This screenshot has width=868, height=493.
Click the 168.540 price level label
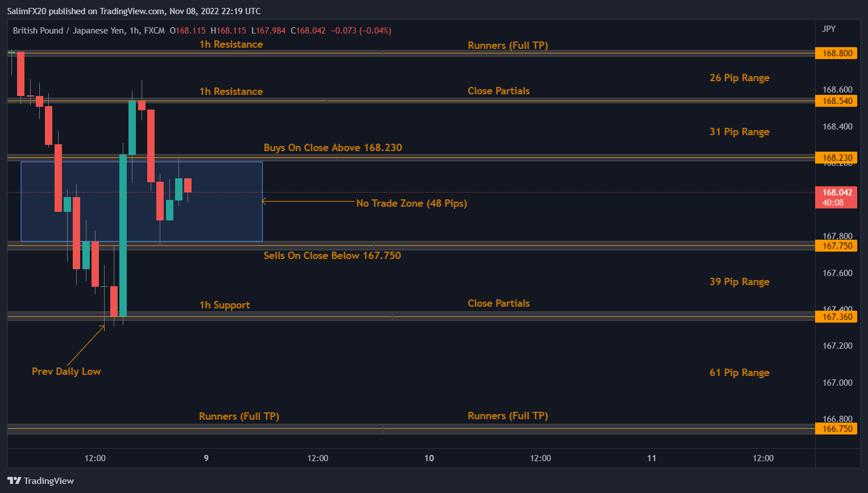(x=837, y=101)
